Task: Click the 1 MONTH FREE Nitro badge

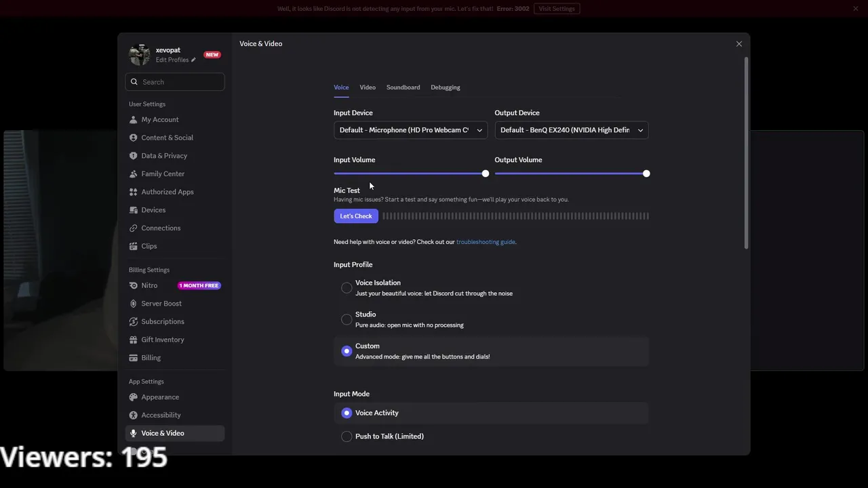Action: pyautogui.click(x=199, y=285)
